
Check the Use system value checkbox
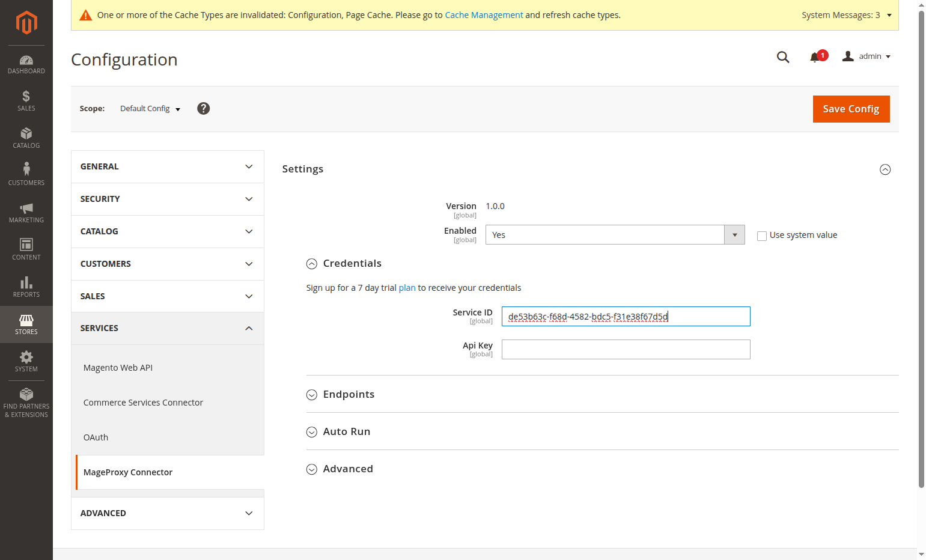tap(762, 236)
